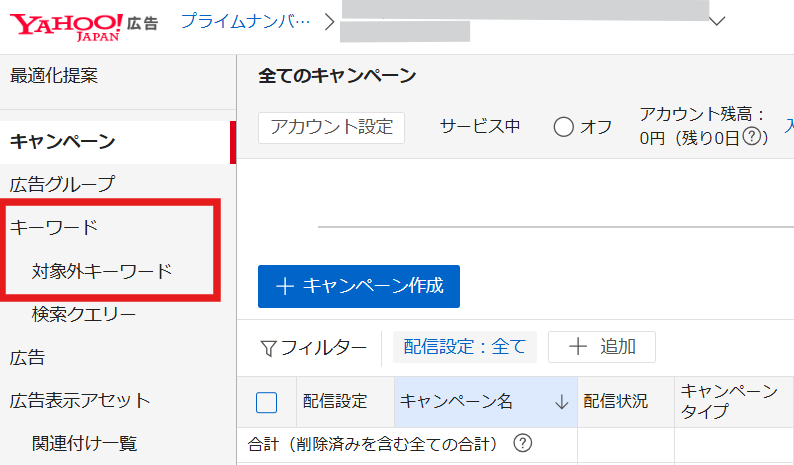The image size is (794, 465).
Task: Open 対象外キーワード sub-item
Action: pos(102,271)
